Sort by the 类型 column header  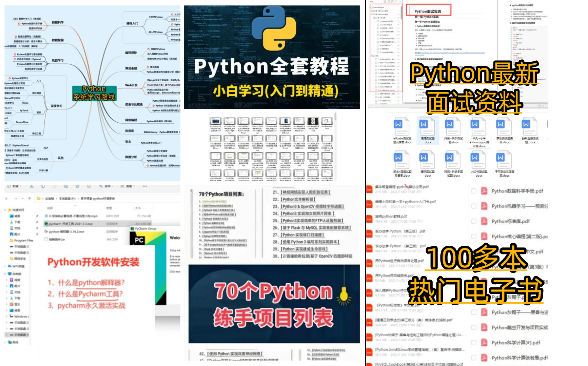[109, 208]
